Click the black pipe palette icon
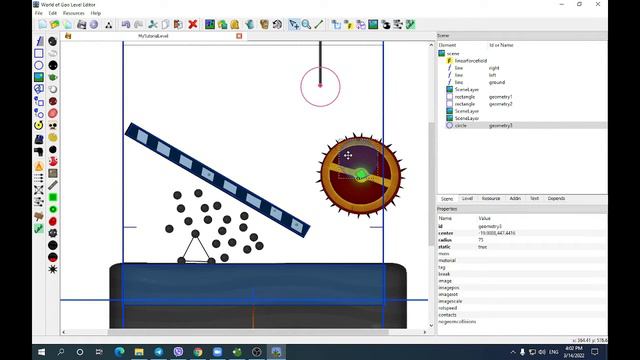The height and width of the screenshot is (360, 640). pos(39,152)
